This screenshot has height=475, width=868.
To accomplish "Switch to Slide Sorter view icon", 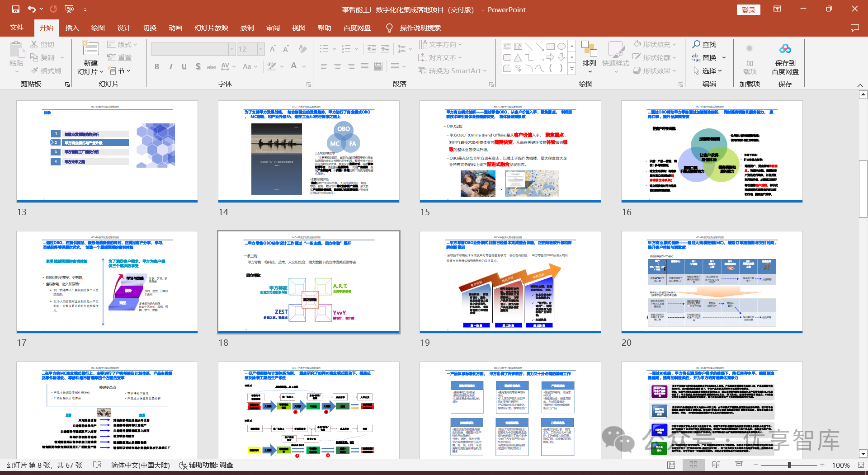I will 693,465.
